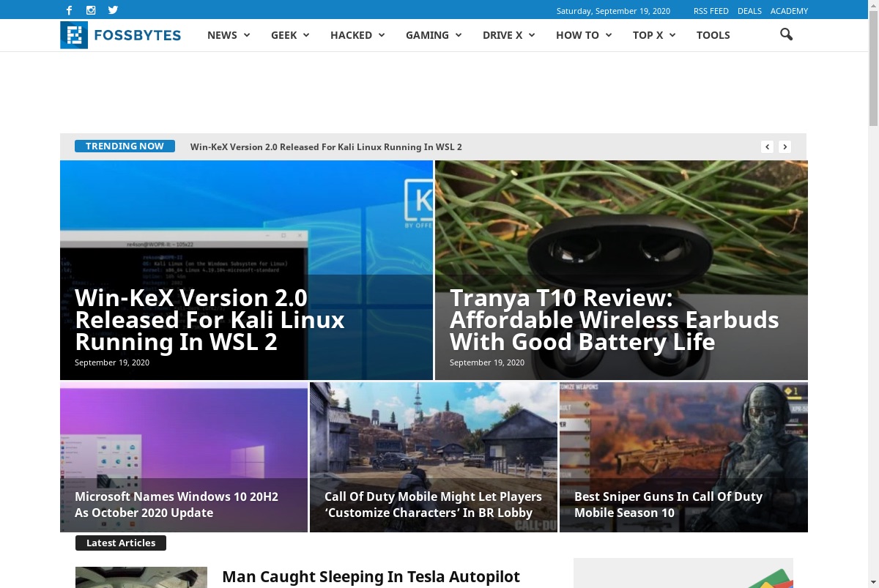Expand the TOP X menu dropdown arrow
The height and width of the screenshot is (588, 879).
click(672, 35)
